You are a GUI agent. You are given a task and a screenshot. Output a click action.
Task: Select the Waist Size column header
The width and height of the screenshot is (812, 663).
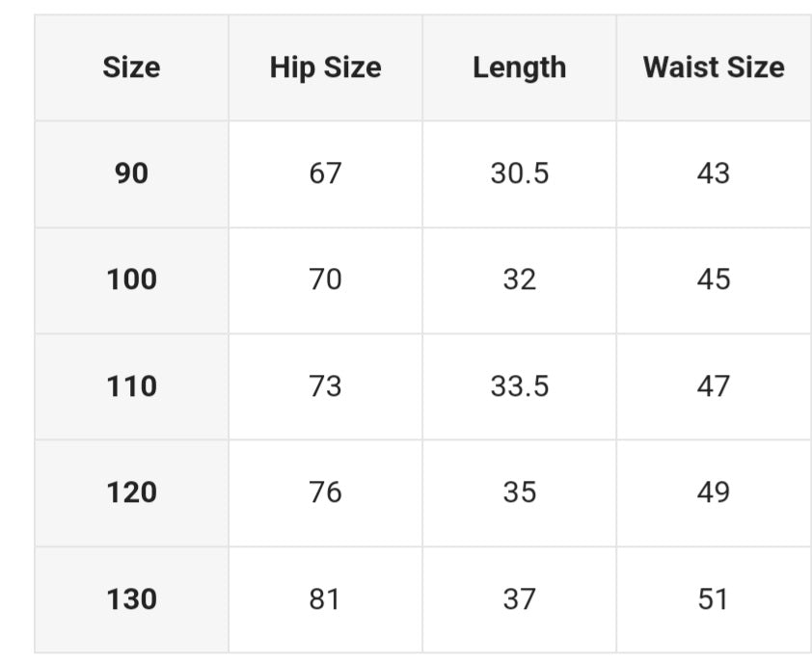coord(714,67)
